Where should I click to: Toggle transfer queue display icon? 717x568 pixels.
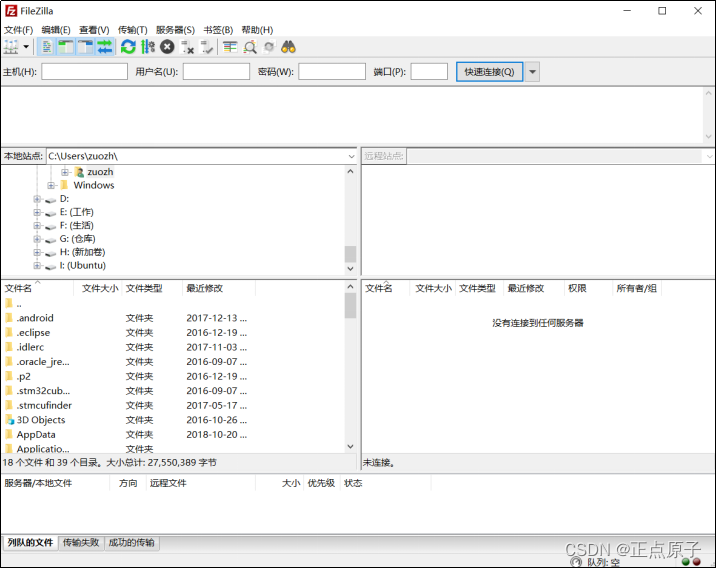(x=105, y=47)
